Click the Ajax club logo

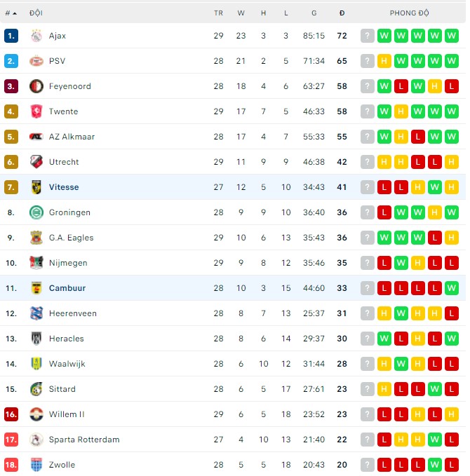pyautogui.click(x=36, y=36)
